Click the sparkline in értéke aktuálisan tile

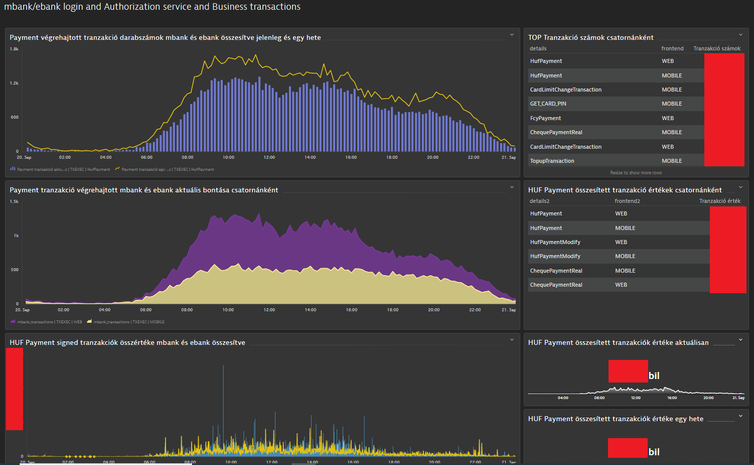tap(636, 391)
